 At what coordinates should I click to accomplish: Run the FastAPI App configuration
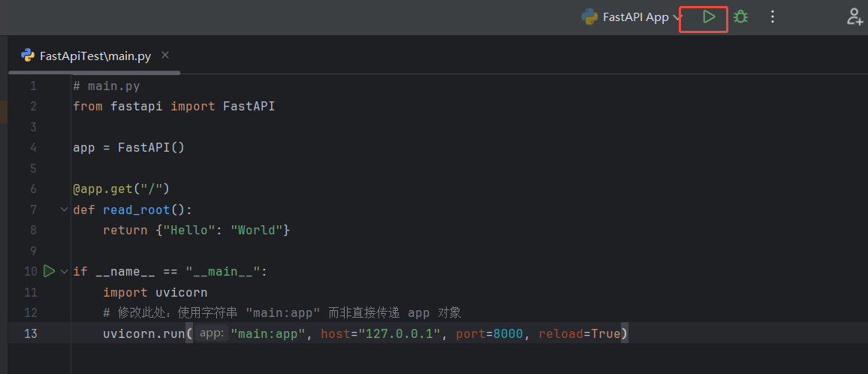coord(708,17)
